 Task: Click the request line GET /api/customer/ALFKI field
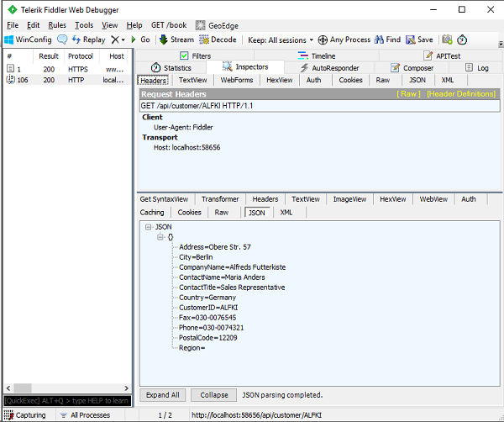point(320,106)
